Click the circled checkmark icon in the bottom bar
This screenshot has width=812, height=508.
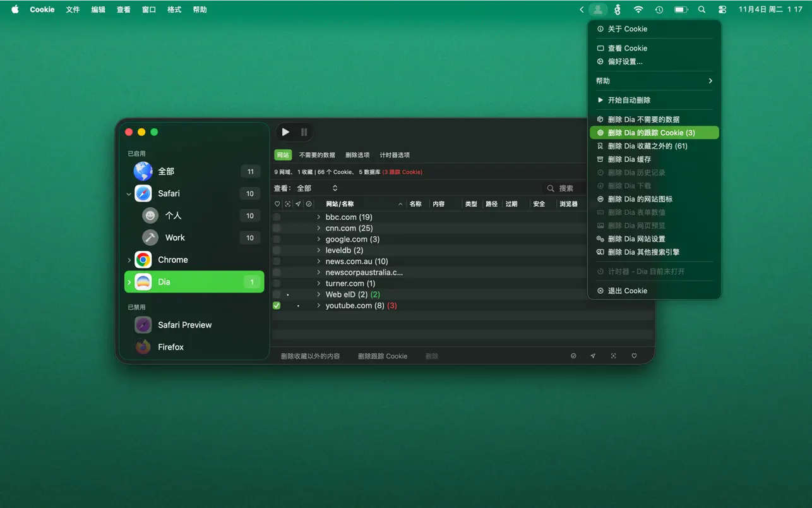[x=573, y=356]
